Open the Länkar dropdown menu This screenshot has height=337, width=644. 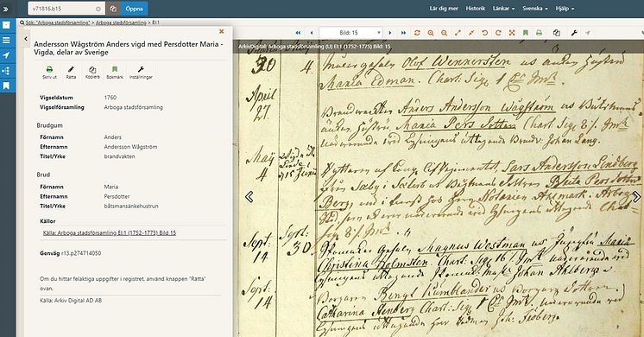pos(503,9)
